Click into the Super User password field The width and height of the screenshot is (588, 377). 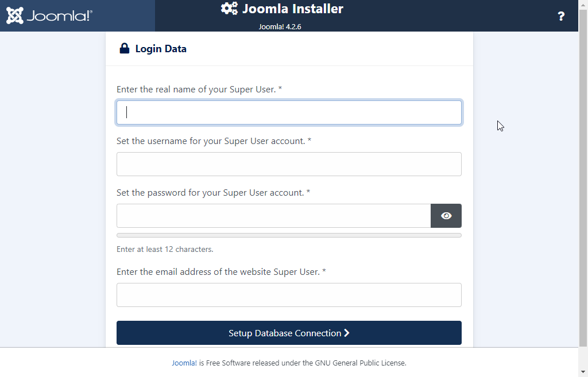point(274,216)
